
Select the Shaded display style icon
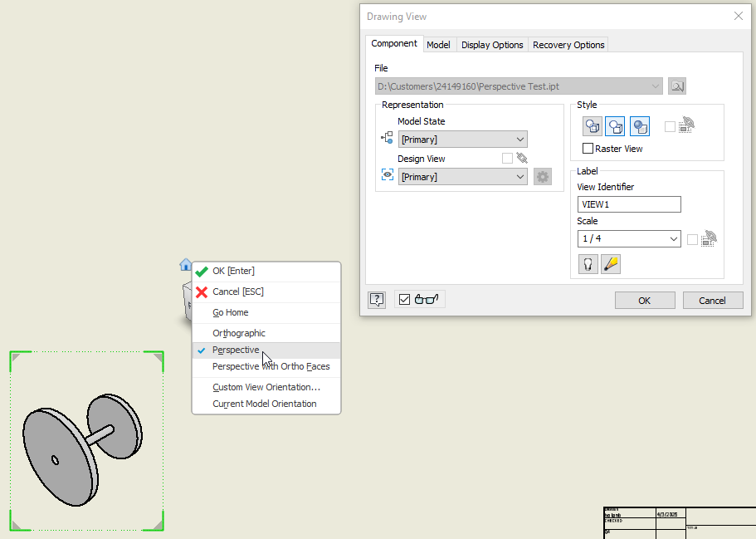click(636, 125)
